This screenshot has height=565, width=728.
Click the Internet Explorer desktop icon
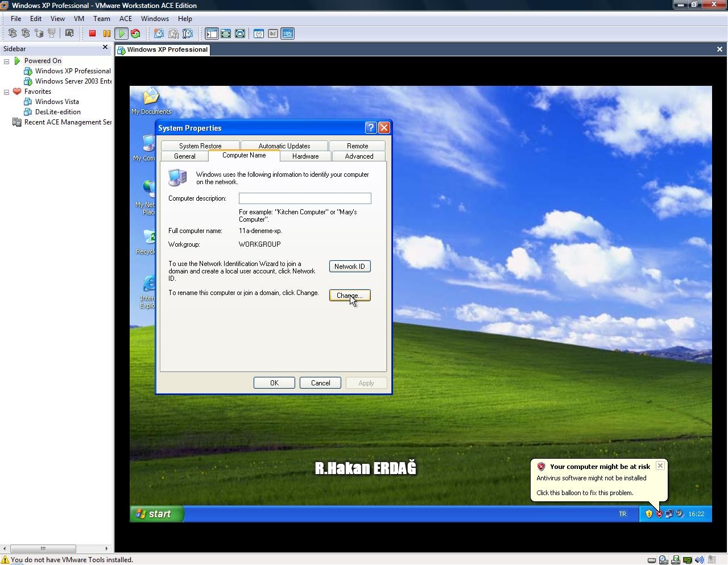pos(149,292)
